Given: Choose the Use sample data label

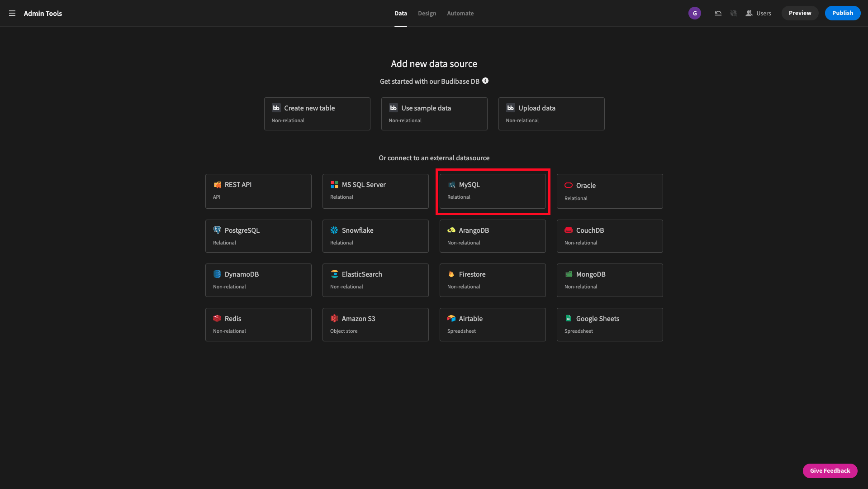Looking at the screenshot, I should tap(426, 108).
